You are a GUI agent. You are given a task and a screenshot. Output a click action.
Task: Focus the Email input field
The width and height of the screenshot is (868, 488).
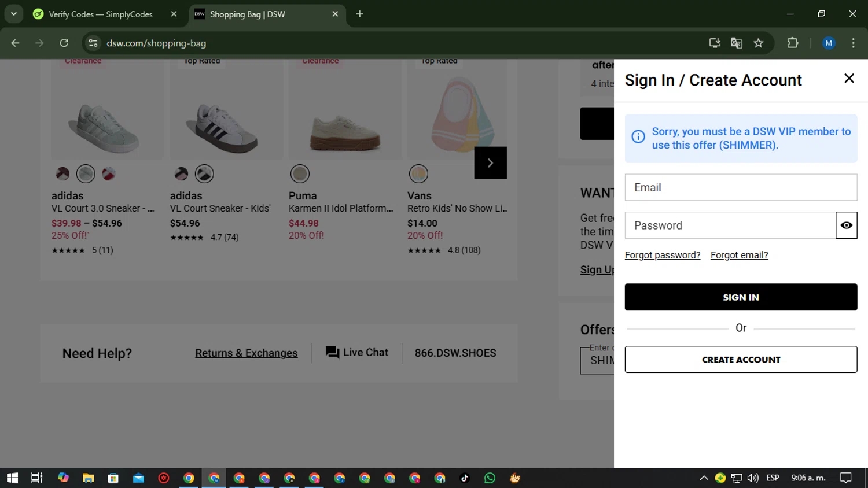(x=740, y=187)
